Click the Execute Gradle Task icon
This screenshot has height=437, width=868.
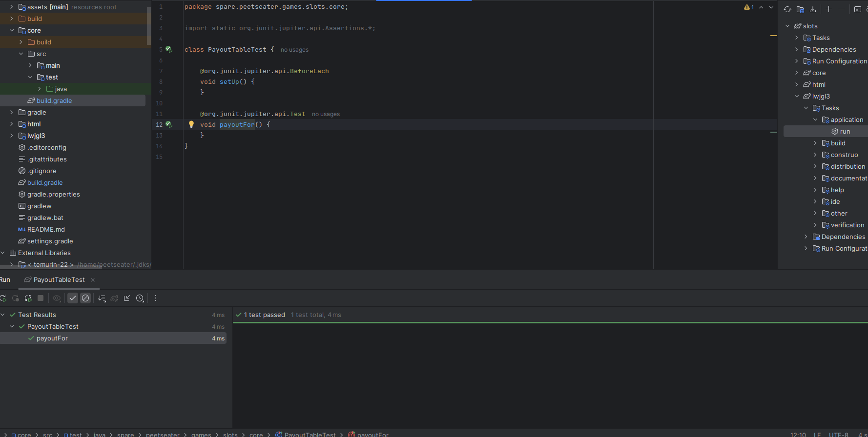coord(857,9)
